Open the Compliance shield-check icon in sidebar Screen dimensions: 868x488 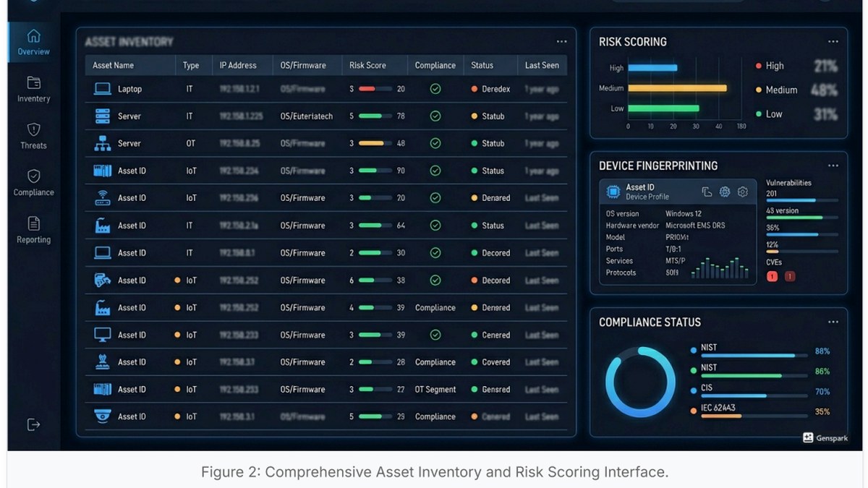click(x=33, y=176)
